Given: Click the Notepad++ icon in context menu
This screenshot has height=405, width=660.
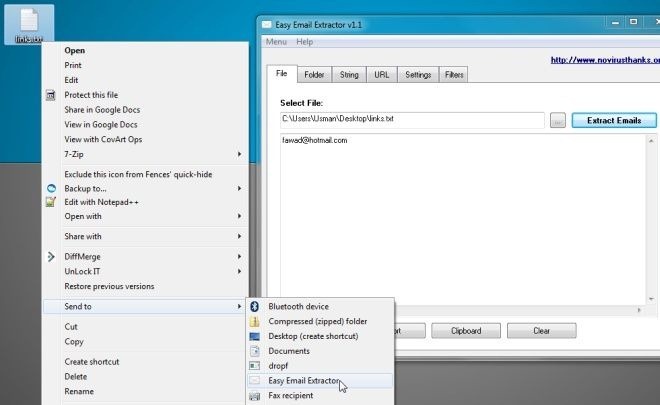Looking at the screenshot, I should click(x=51, y=202).
